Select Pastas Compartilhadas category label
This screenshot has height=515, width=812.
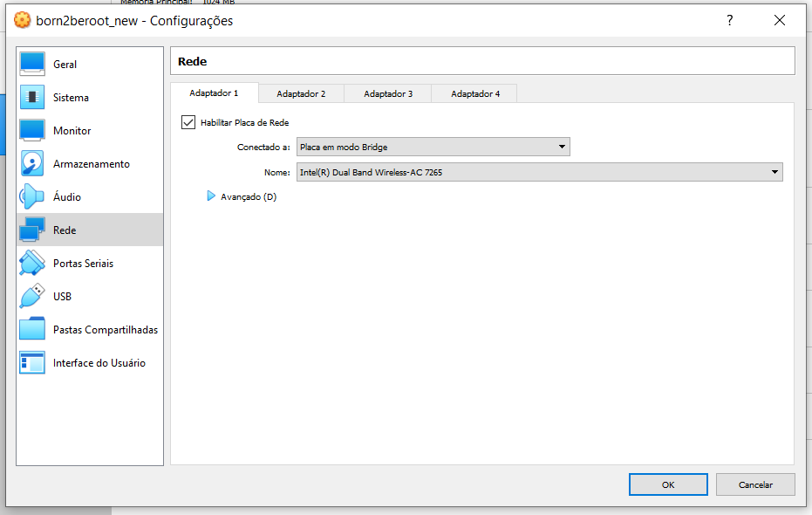tap(106, 330)
